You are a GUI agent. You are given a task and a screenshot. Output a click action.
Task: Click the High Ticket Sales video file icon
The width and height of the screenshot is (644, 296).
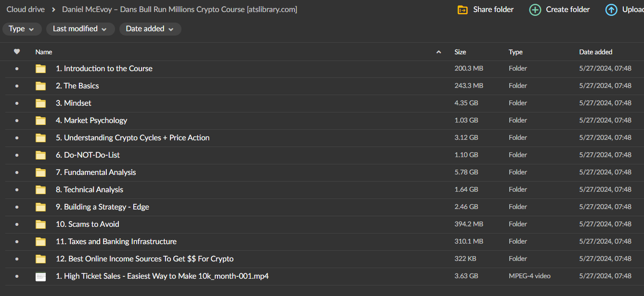pos(40,276)
